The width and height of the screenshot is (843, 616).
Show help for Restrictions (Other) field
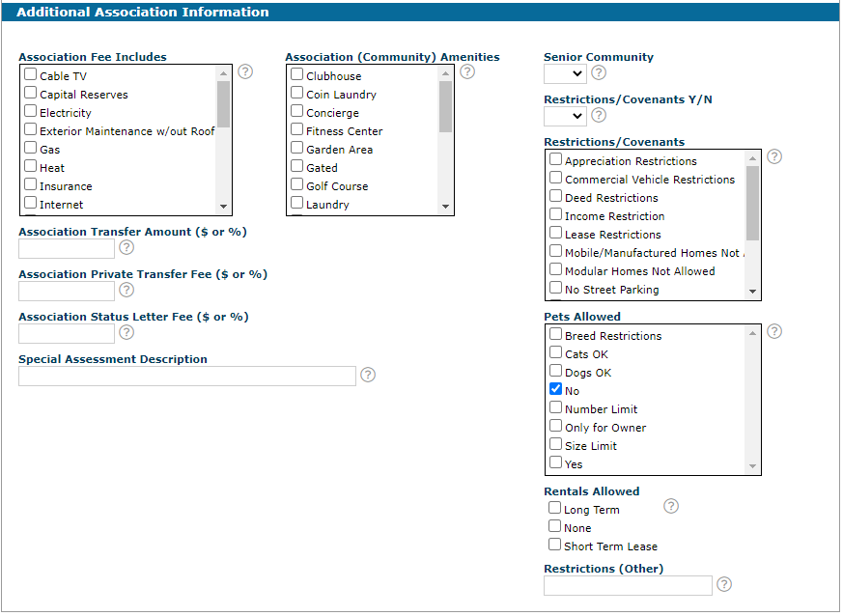point(724,584)
